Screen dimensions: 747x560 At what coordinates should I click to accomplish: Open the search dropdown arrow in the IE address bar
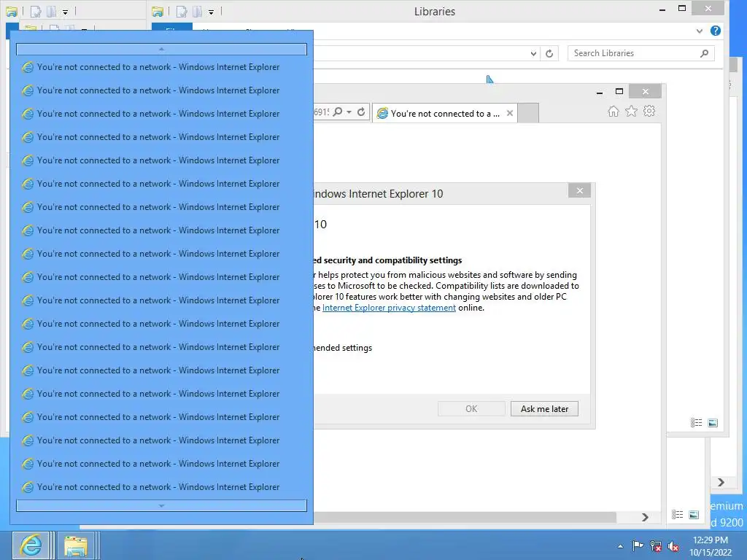tap(349, 112)
